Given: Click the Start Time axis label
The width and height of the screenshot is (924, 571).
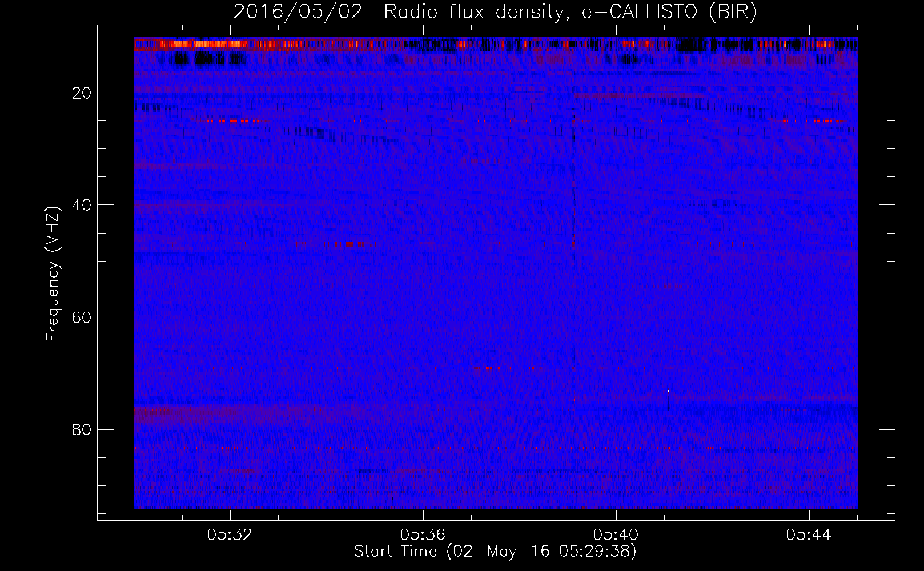Looking at the screenshot, I should point(495,552).
